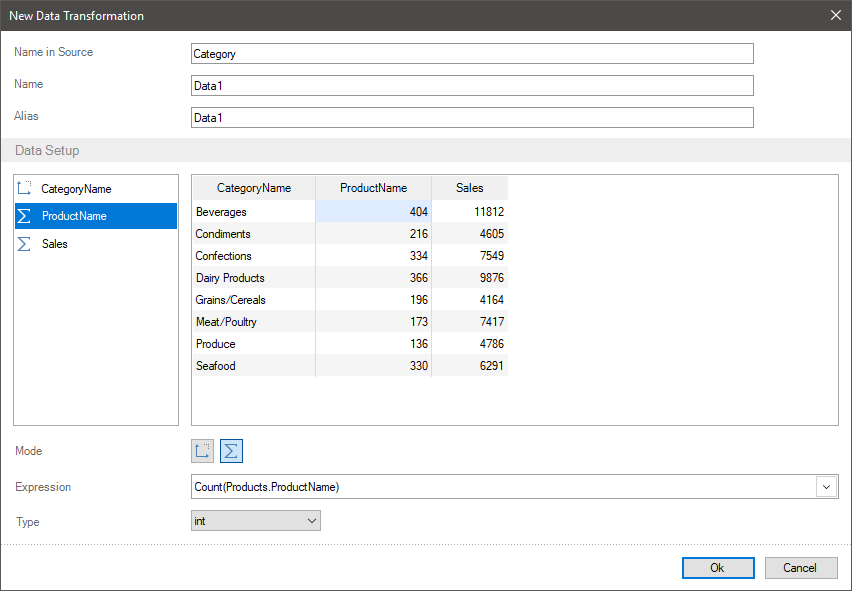This screenshot has width=852, height=591.
Task: Click the sigma icon beside Sales
Action: pos(25,244)
